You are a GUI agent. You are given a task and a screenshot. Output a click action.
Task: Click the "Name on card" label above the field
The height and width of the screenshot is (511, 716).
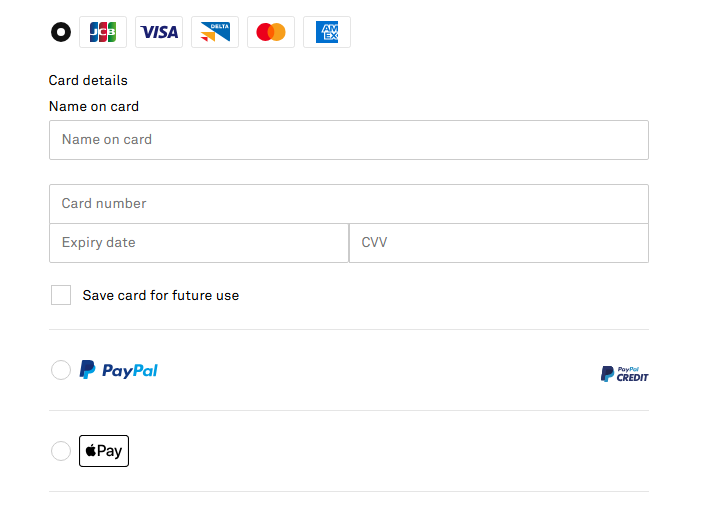(x=94, y=106)
